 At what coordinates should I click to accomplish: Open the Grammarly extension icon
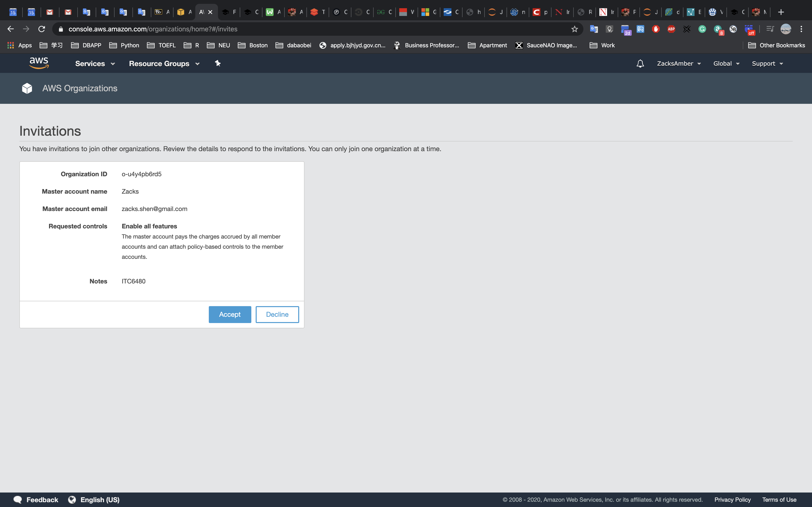(x=702, y=29)
